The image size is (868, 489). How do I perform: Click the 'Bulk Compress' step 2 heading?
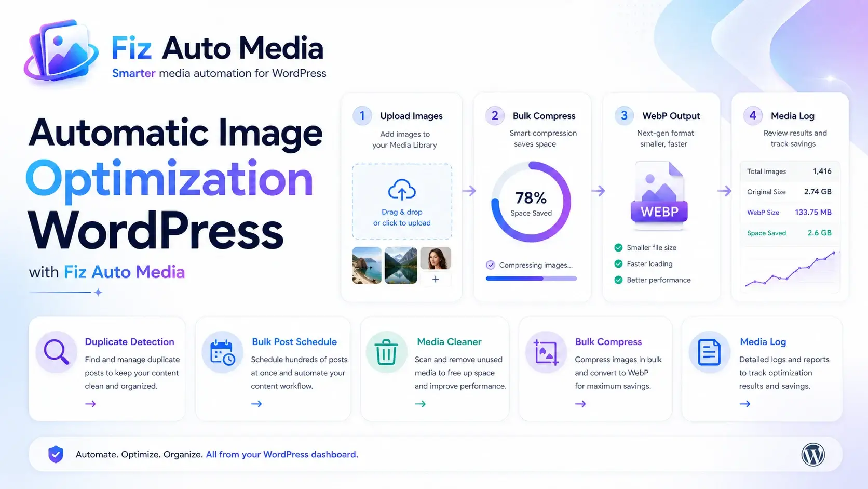(544, 116)
